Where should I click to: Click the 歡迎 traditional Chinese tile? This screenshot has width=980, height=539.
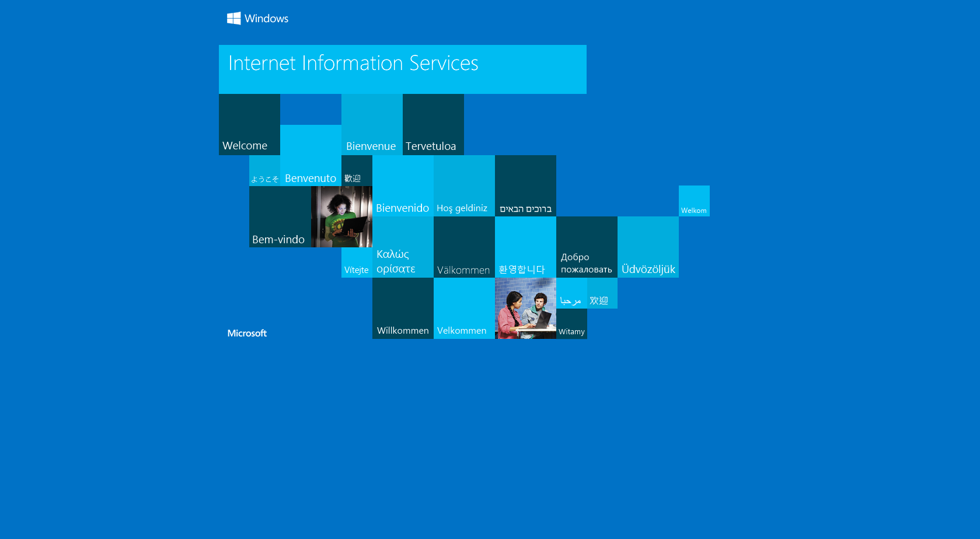click(357, 170)
